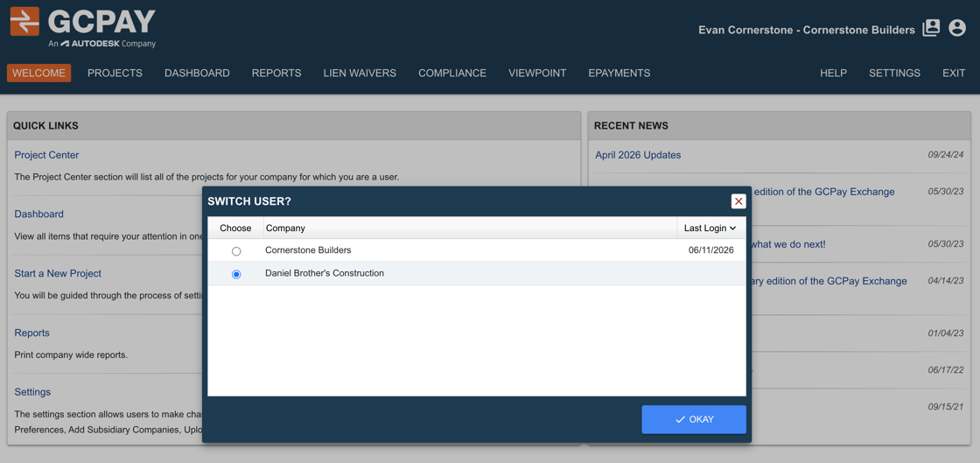Open the COMPLIANCE menu item
Screen dimensions: 980x463
pos(451,74)
